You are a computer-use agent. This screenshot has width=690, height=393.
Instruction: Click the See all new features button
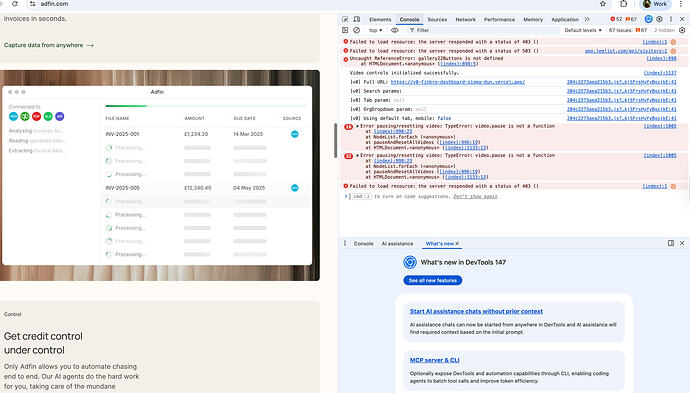pos(433,280)
